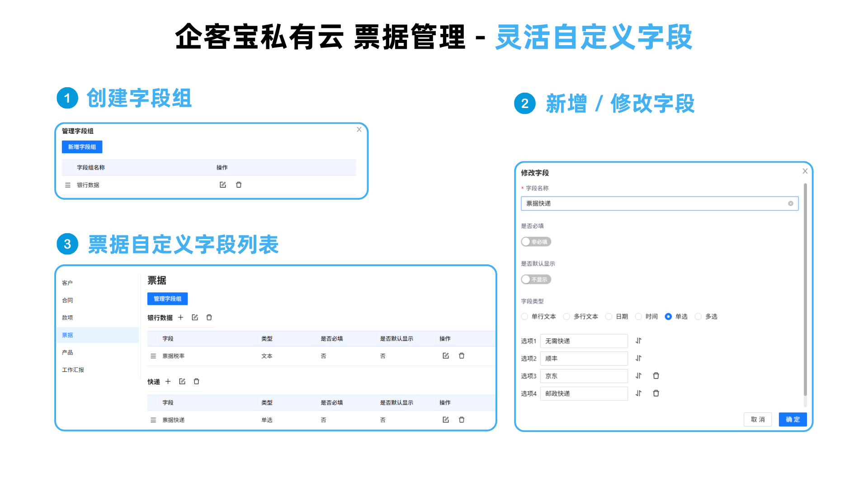Choose 日期 field type radio
Screen dimensions: 868x488
point(609,316)
